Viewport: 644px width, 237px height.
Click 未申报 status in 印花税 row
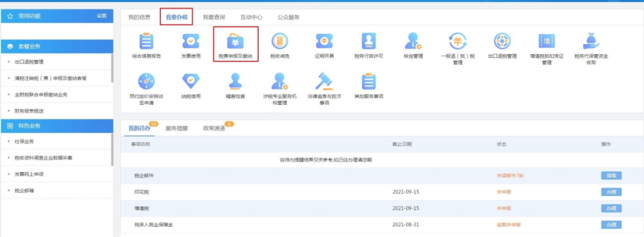coord(504,192)
